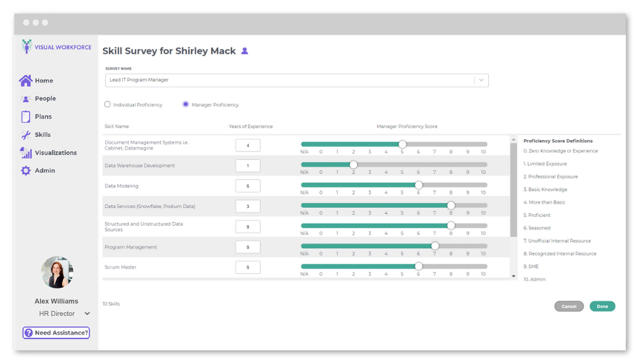Click the user profile icon beside Shirley Mack
This screenshot has width=640, height=364.
(244, 51)
